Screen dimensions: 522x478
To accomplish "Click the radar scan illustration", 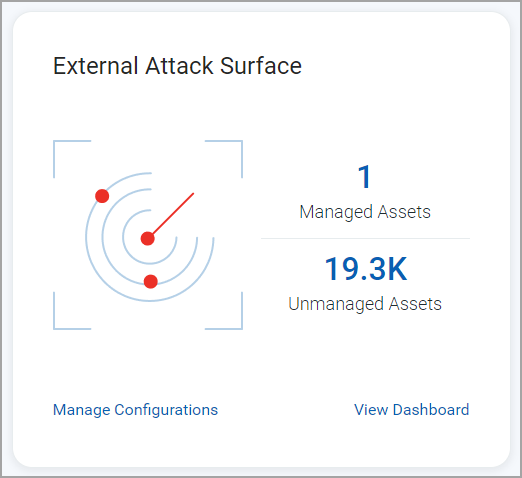I will 148,235.
